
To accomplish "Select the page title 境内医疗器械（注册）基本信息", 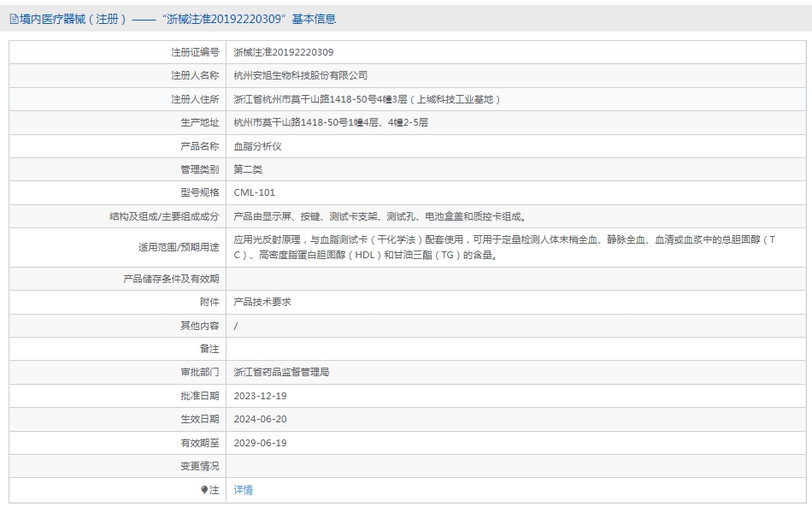I will (x=178, y=19).
